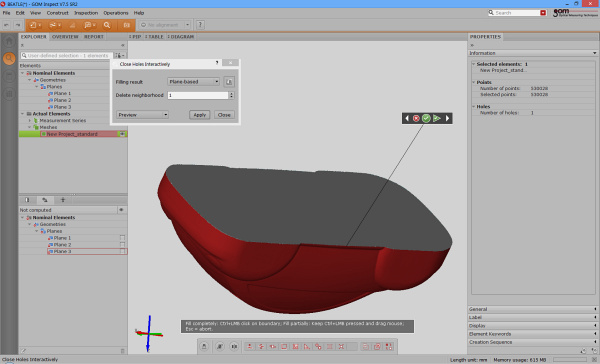This screenshot has width=600, height=364.
Task: Open the home icon in left sidebar
Action: point(9,42)
